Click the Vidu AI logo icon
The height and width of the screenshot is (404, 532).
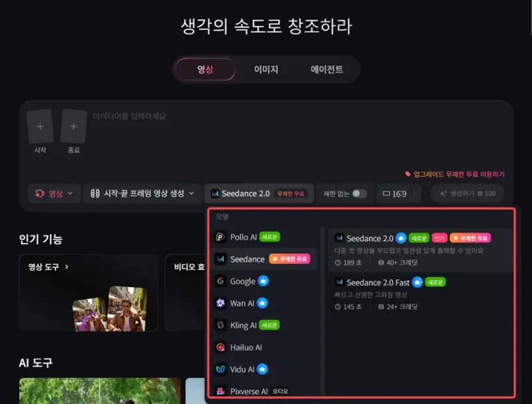(x=220, y=369)
